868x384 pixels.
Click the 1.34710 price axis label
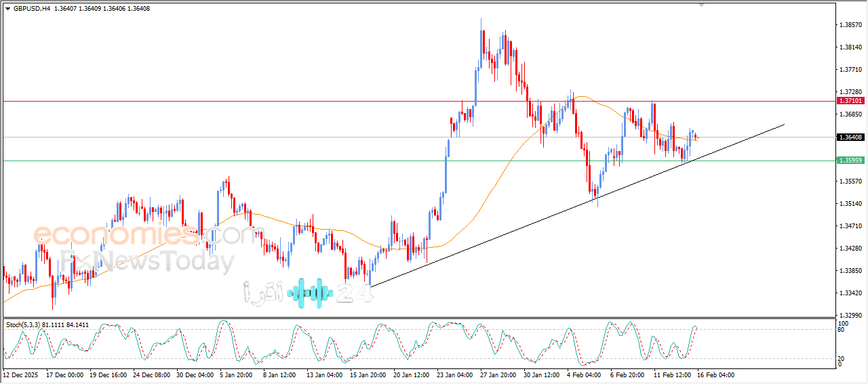pos(850,226)
